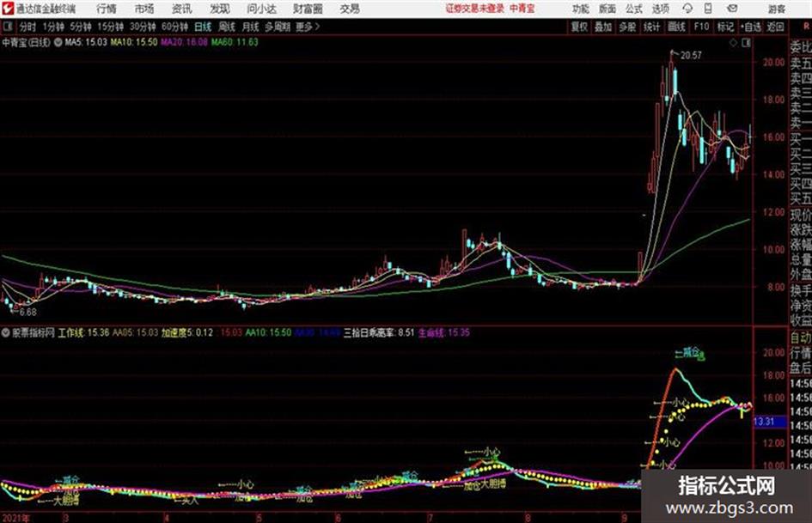Click the 三抬日乖离率: 8.51 label
This screenshot has height=523, width=812.
click(x=379, y=333)
